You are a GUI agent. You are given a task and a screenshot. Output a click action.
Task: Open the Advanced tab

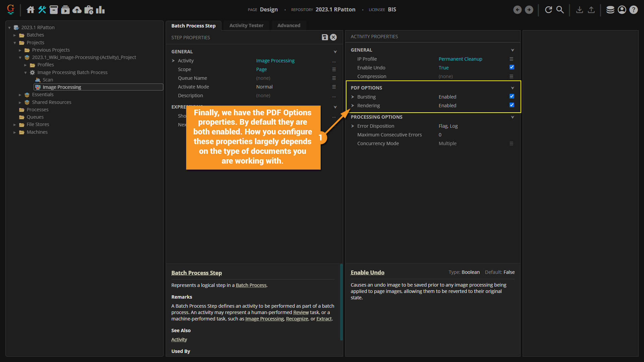point(288,25)
